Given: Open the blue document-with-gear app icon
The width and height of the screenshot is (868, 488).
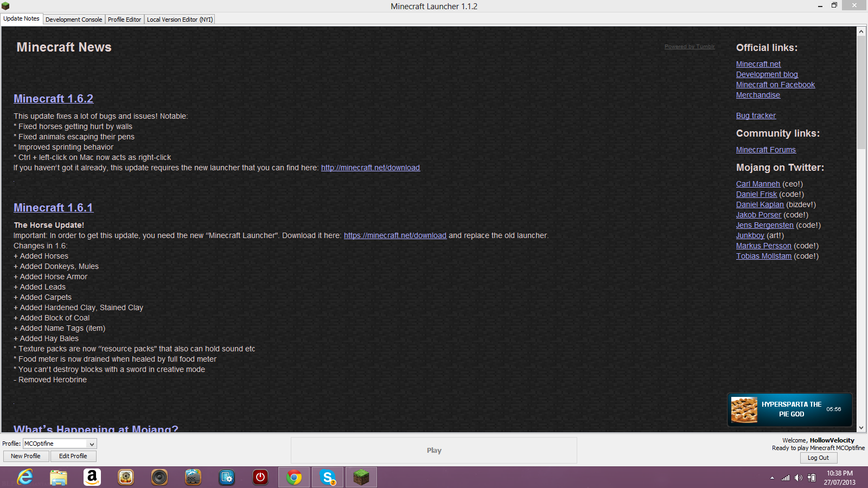Looking at the screenshot, I should [227, 477].
